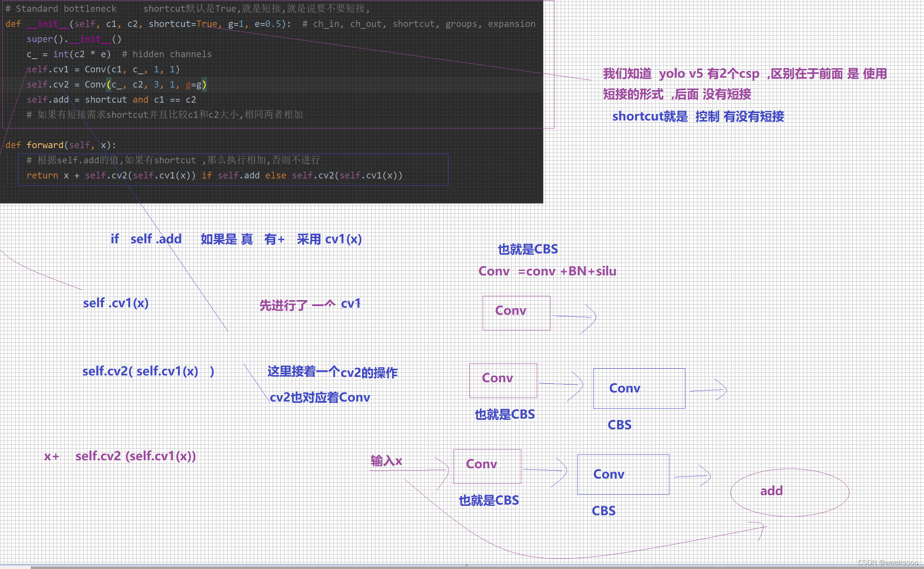This screenshot has width=924, height=569.
Task: Click the '# hidden channels' comment
Action: [x=167, y=54]
